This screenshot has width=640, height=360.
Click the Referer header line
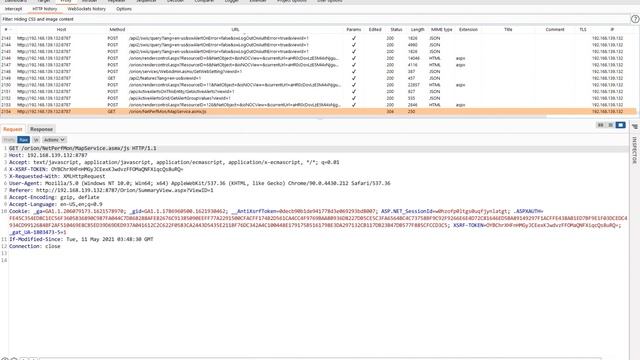pos(111,190)
